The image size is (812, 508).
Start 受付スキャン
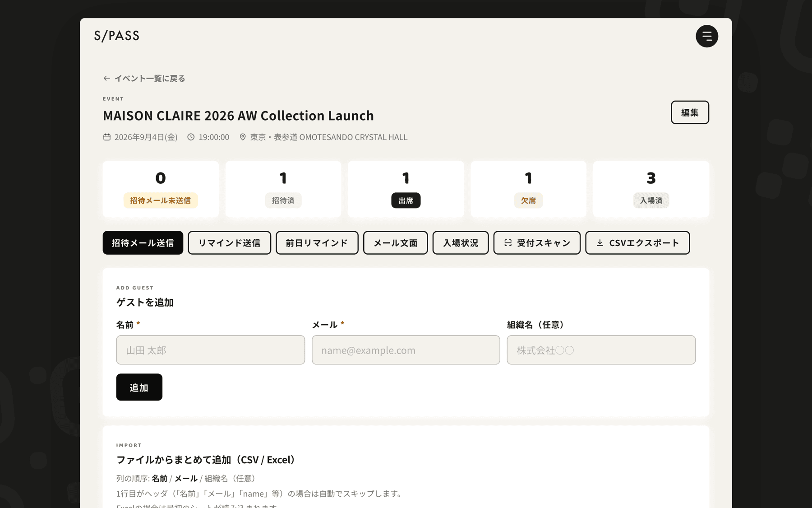coord(537,243)
